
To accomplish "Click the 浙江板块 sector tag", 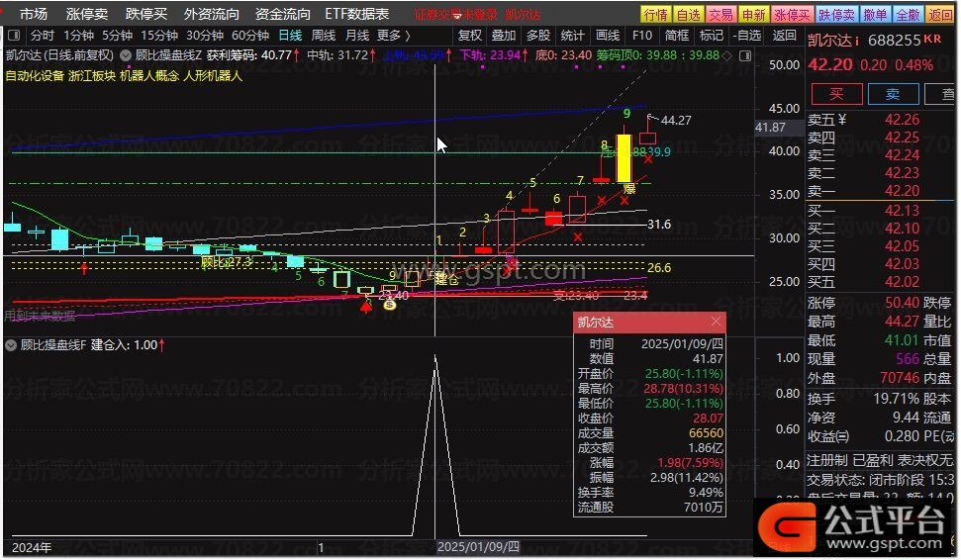I will pyautogui.click(x=92, y=76).
